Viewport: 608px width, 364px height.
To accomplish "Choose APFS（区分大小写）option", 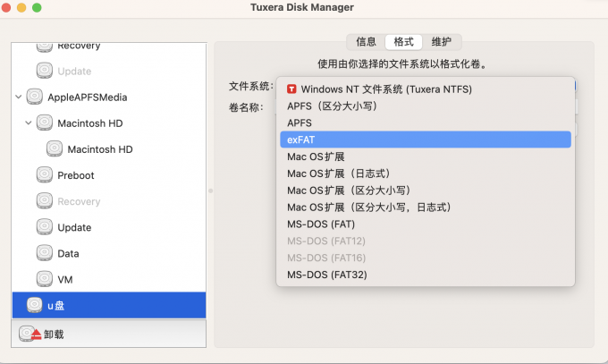I will pyautogui.click(x=426, y=106).
